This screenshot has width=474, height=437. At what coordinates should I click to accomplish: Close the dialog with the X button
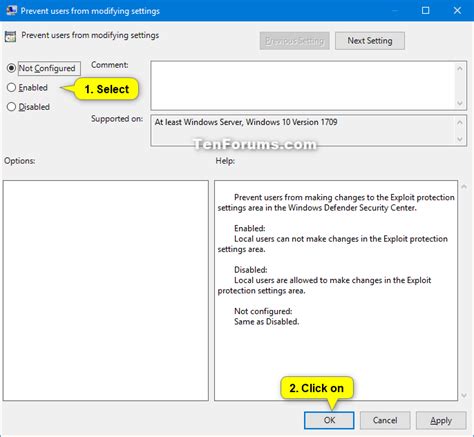tap(457, 11)
